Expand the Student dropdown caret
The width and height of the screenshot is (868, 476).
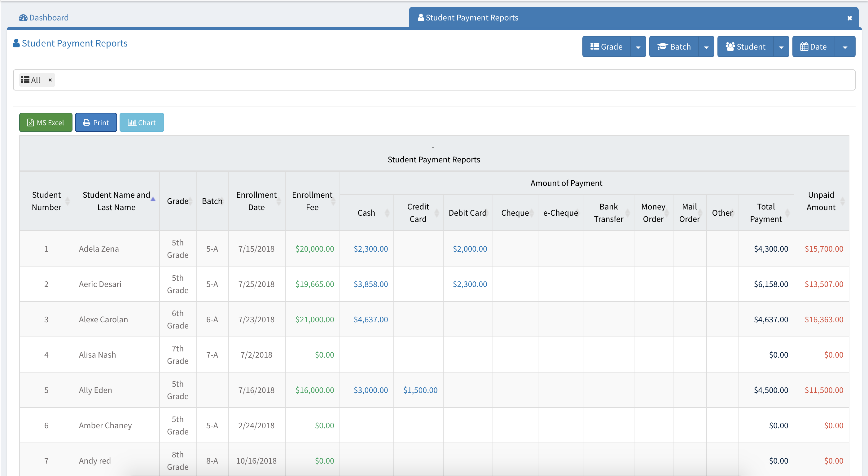tap(781, 47)
